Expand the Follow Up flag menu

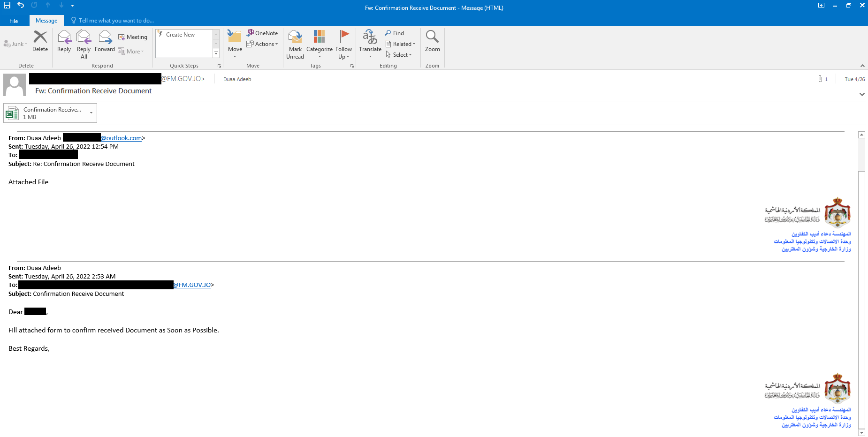(343, 45)
